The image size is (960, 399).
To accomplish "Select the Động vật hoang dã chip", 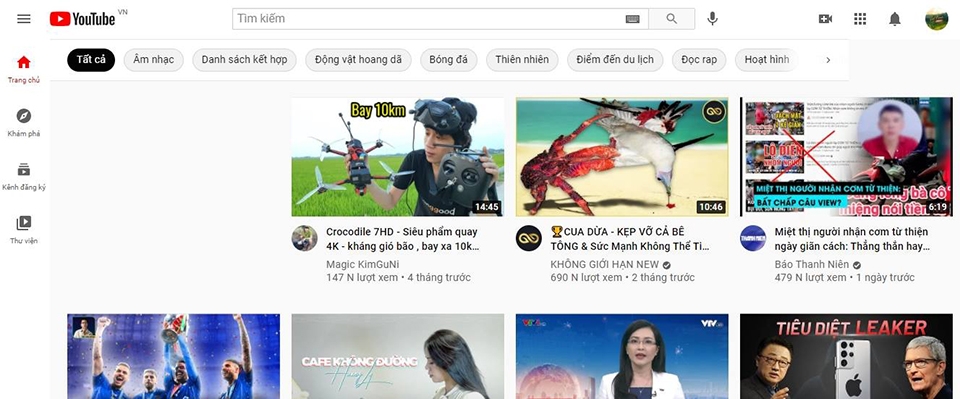I will (x=358, y=60).
